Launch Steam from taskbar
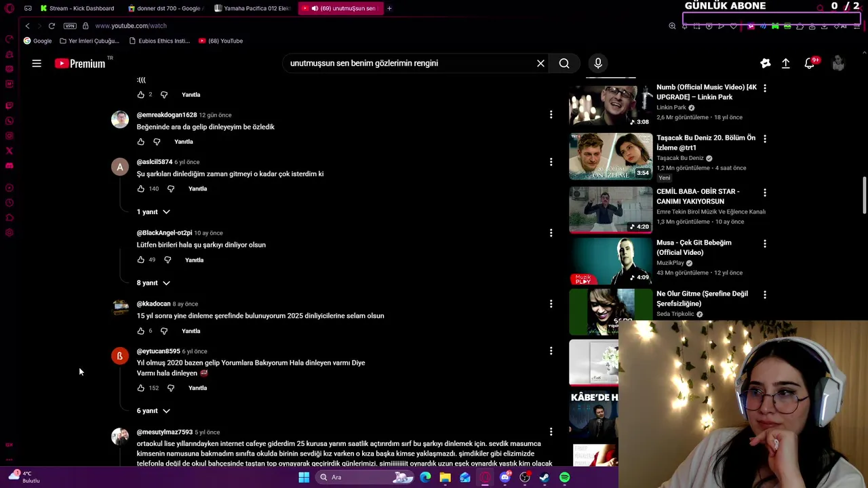Image resolution: width=868 pixels, height=488 pixels. [545, 477]
